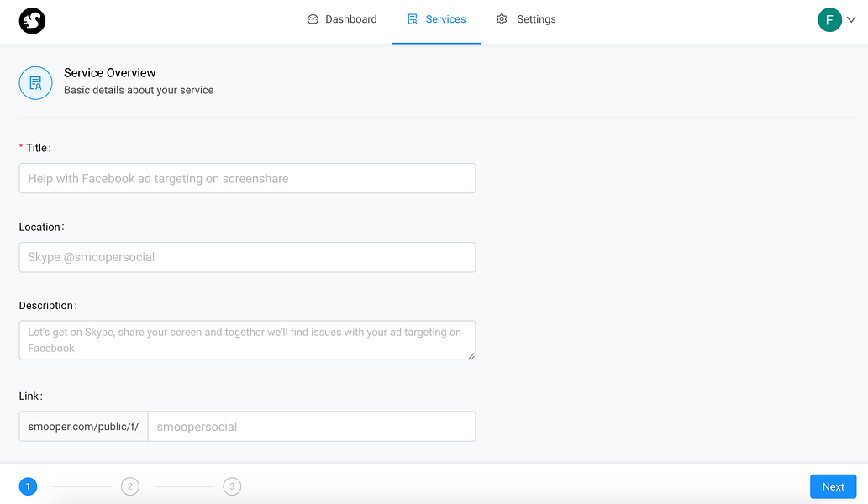Focus the Link slug input field
This screenshot has height=504, width=868.
(312, 427)
